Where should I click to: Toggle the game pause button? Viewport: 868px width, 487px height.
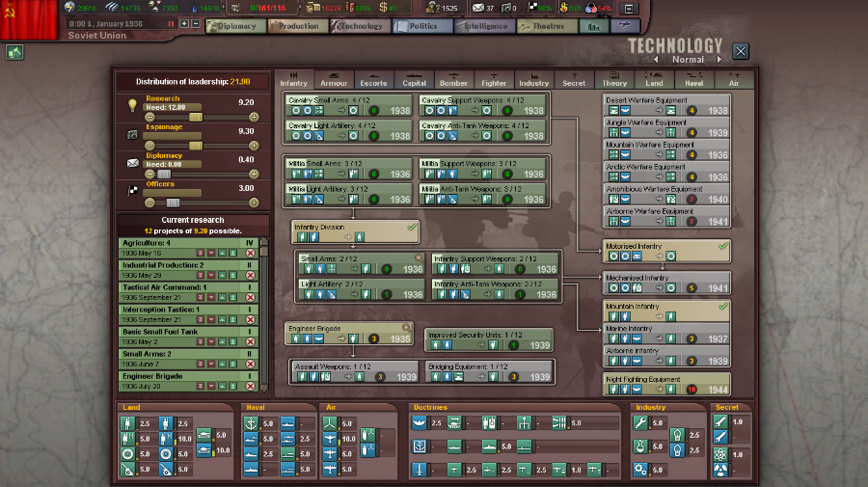[x=171, y=24]
